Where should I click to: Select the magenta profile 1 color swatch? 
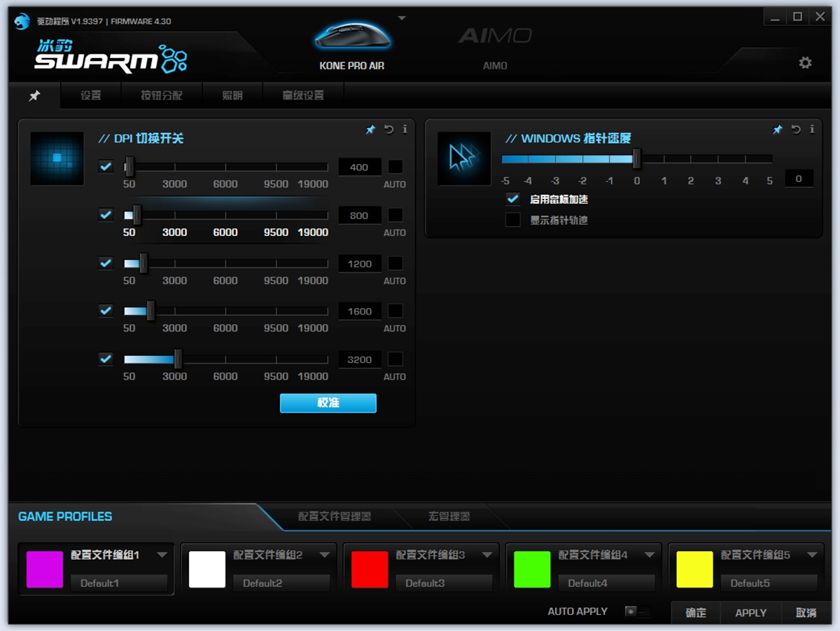tap(45, 569)
